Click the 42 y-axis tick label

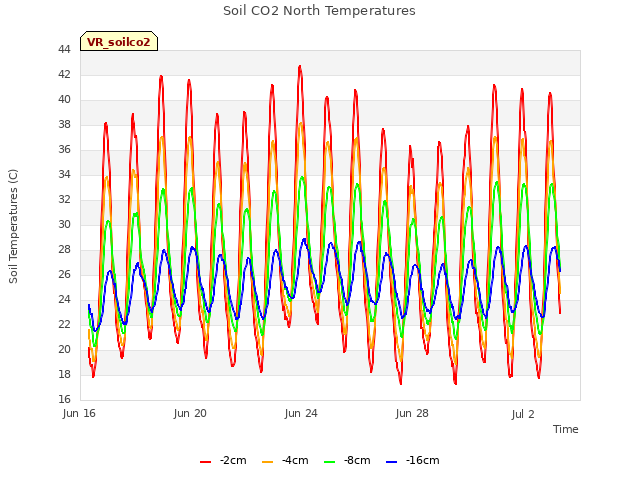click(64, 74)
